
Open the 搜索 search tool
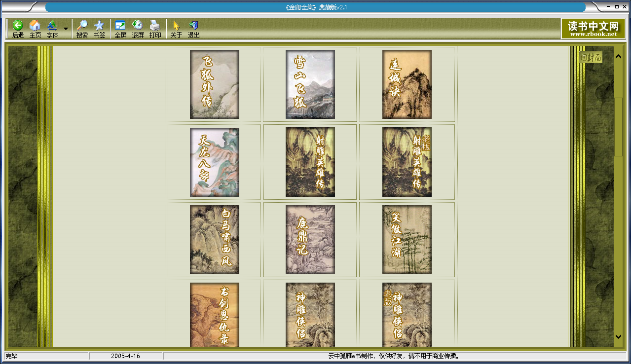(x=82, y=29)
